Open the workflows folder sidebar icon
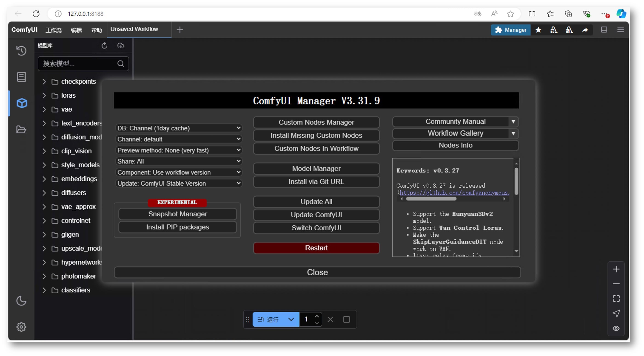This screenshot has height=356, width=644. tap(21, 129)
